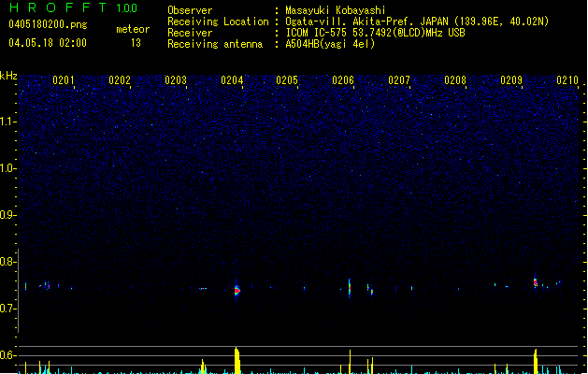The width and height of the screenshot is (588, 374).
Task: Click the 0207 time marker
Action: coord(399,80)
